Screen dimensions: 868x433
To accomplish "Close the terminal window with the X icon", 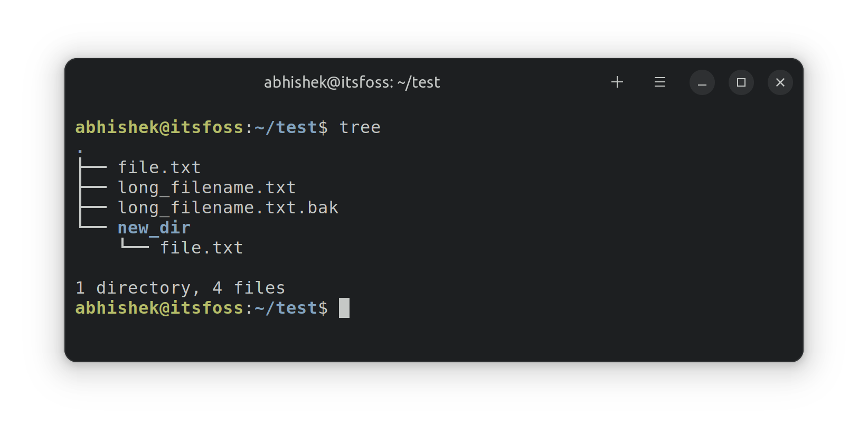I will 780,82.
